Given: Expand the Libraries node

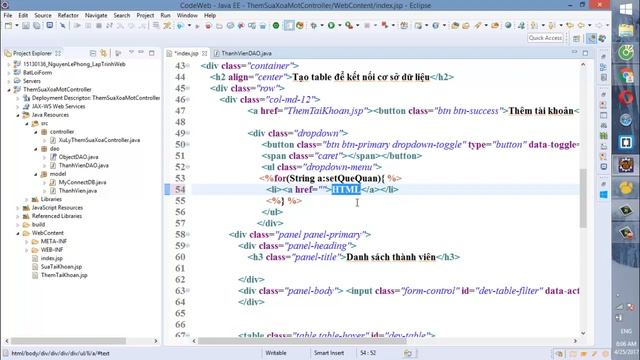Looking at the screenshot, I should 27,199.
